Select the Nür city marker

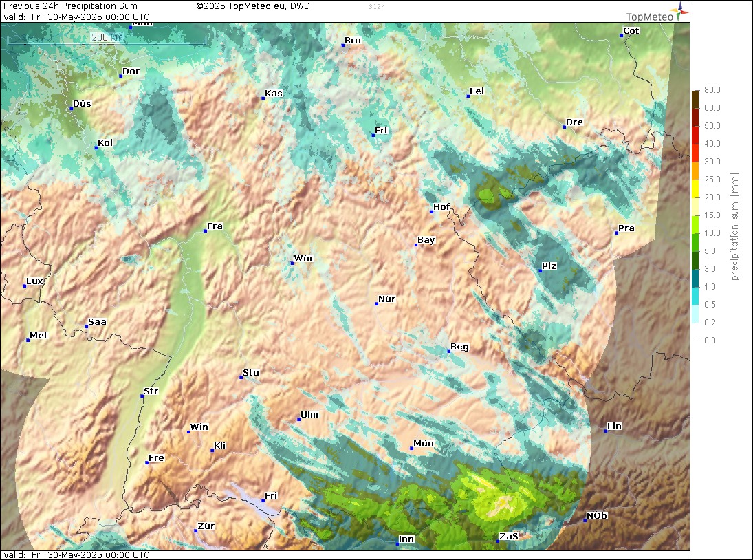click(x=376, y=303)
